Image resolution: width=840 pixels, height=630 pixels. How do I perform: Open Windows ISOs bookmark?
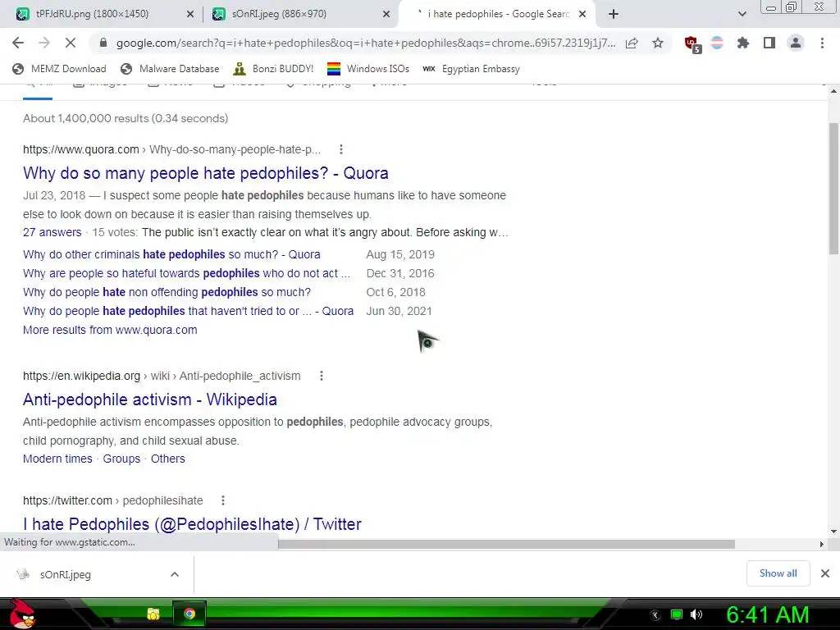tap(368, 69)
